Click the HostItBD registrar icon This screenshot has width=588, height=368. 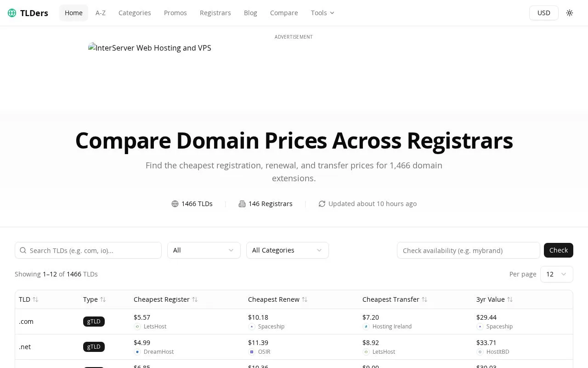(480, 352)
